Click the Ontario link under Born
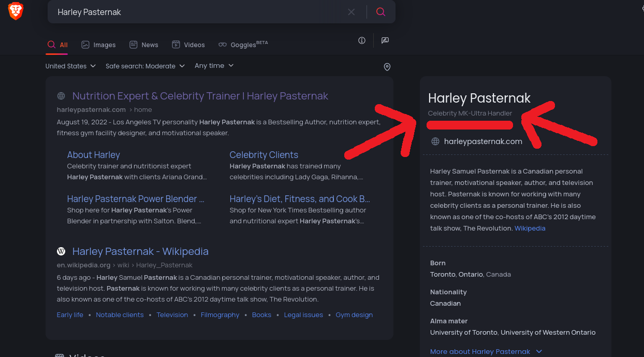Viewport: 644px width, 357px height. pyautogui.click(x=471, y=274)
